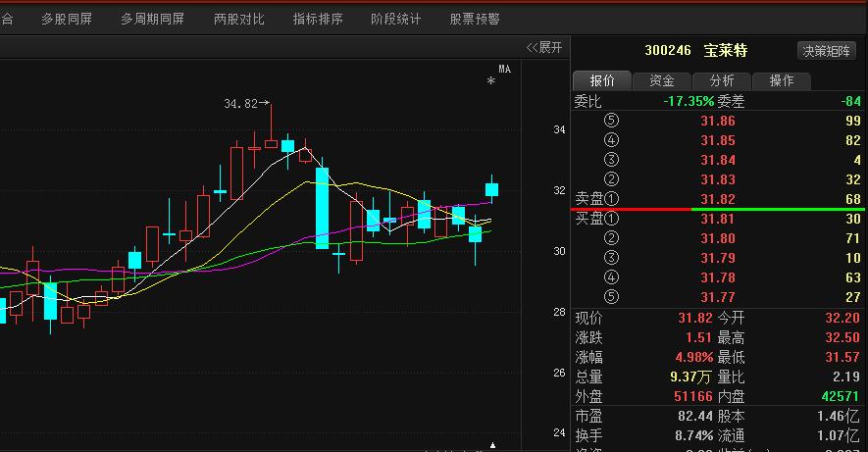
Task: Click the circled 1 buy level (买盘①)
Action: click(x=593, y=219)
